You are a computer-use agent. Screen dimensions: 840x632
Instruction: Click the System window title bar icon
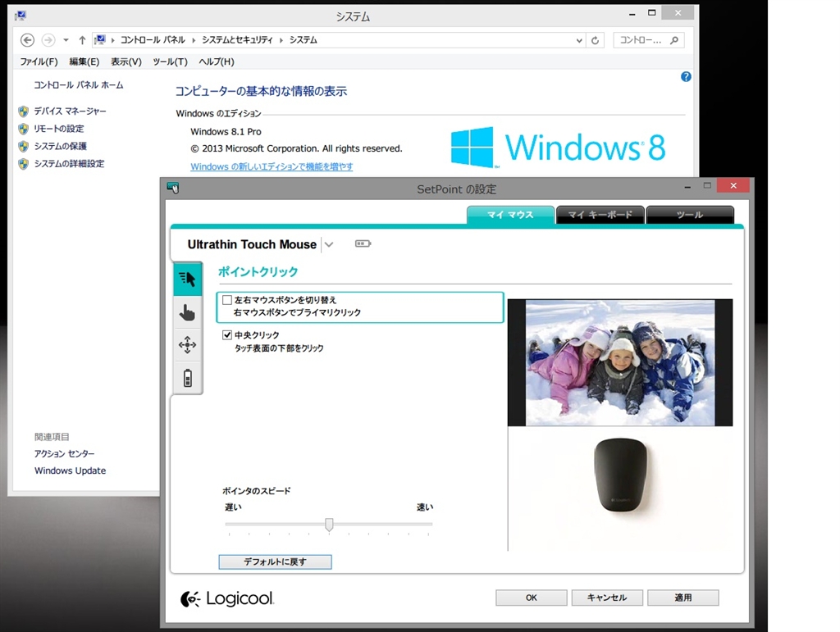pos(21,16)
